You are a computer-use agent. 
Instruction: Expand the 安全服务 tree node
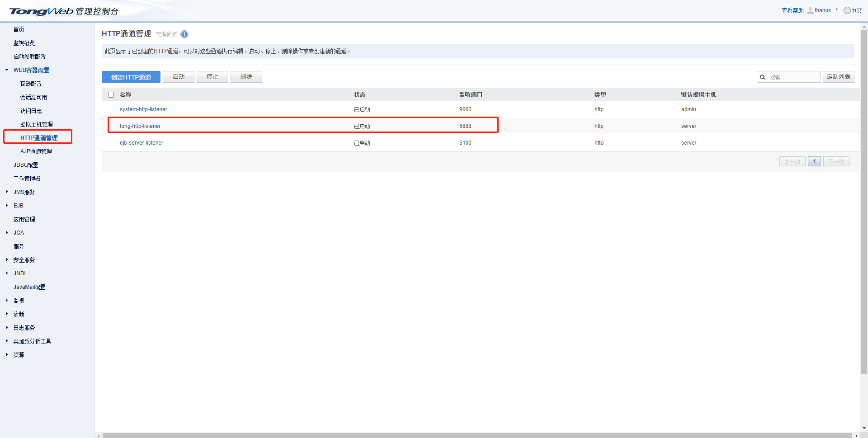[7, 260]
